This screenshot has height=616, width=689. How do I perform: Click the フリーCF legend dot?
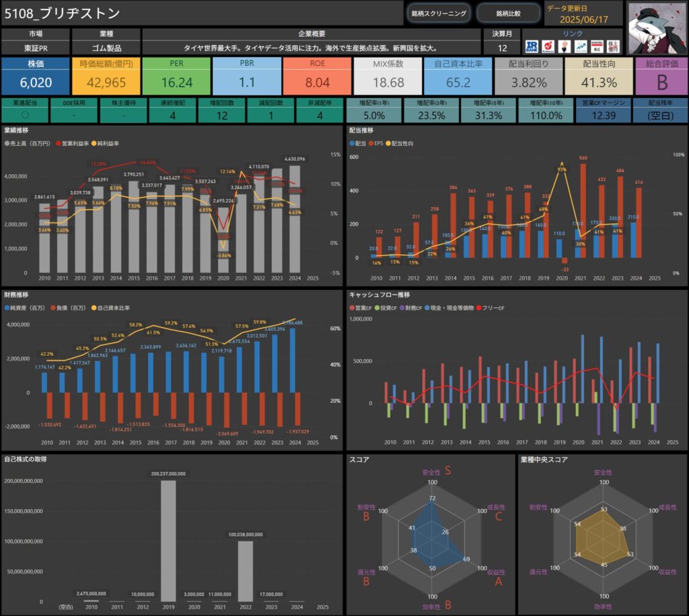tap(479, 308)
